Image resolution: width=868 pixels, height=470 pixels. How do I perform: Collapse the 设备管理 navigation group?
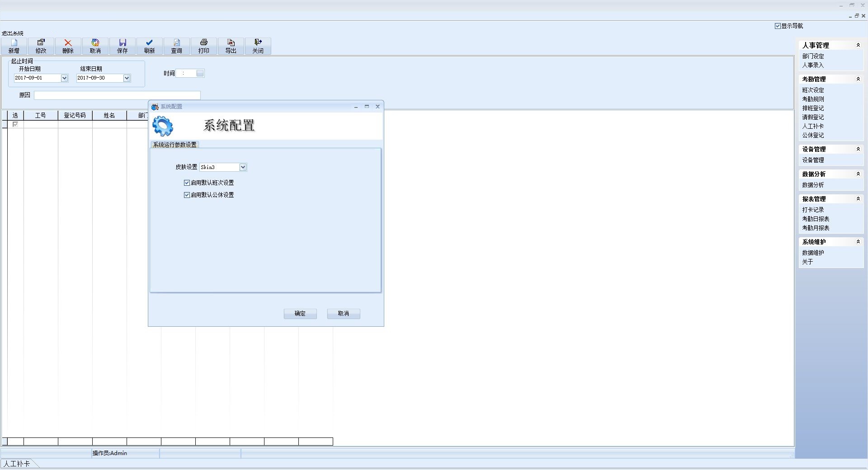[858, 149]
